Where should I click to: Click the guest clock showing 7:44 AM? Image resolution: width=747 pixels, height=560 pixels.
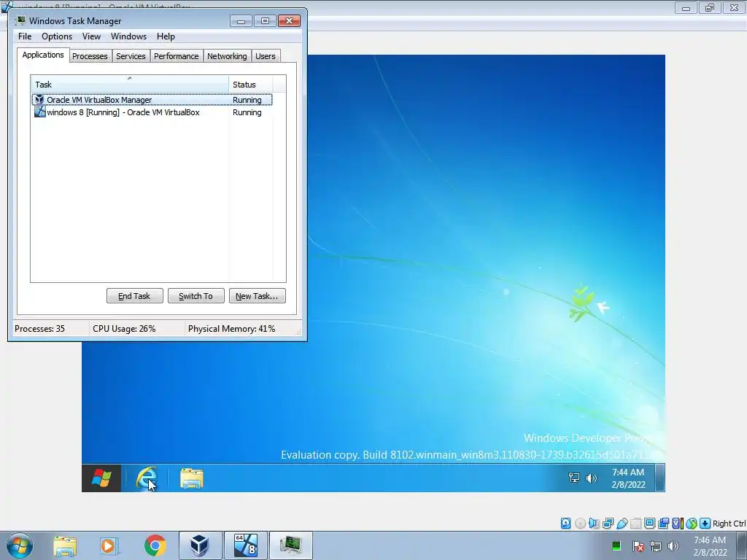628,478
